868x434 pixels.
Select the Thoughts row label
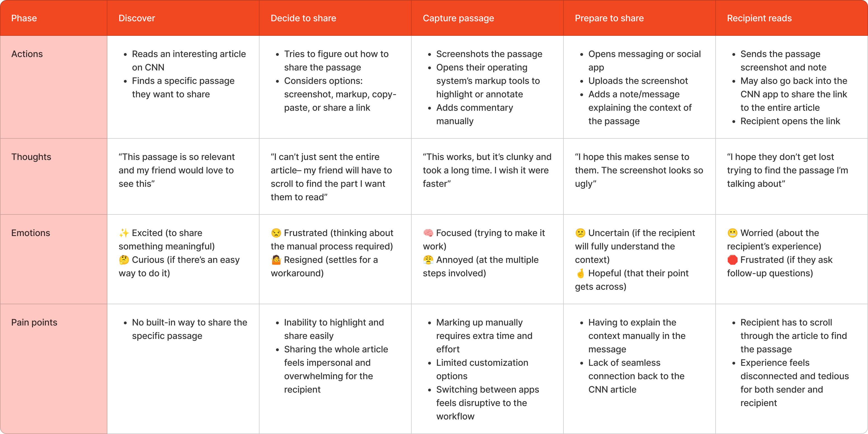click(31, 157)
